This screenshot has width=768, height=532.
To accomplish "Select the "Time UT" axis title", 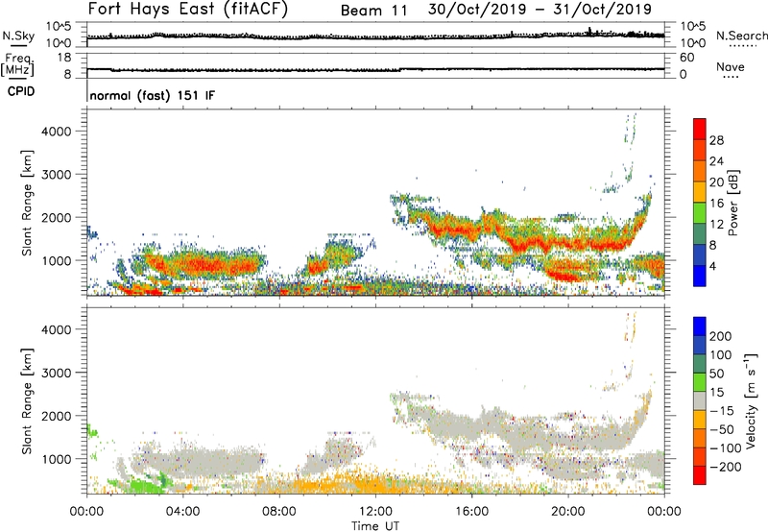I will (x=375, y=526).
